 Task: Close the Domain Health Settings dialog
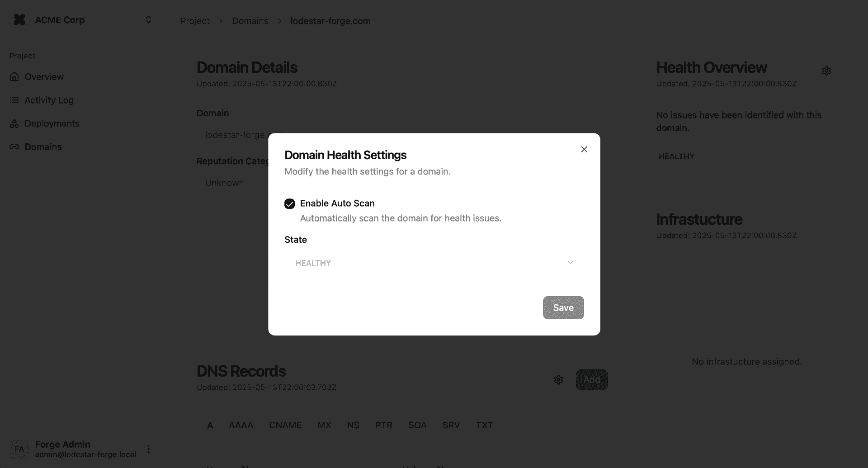pos(584,149)
